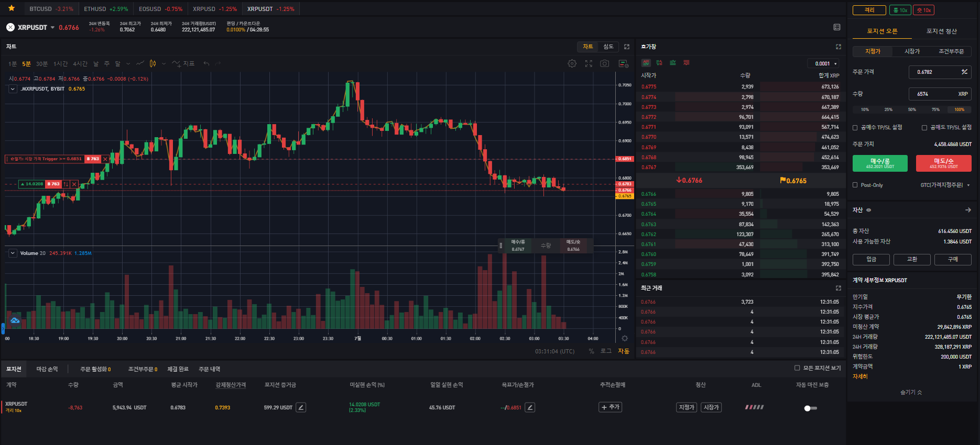This screenshot has height=445, width=980.
Task: Click the favorites star icon
Action: 12,8
